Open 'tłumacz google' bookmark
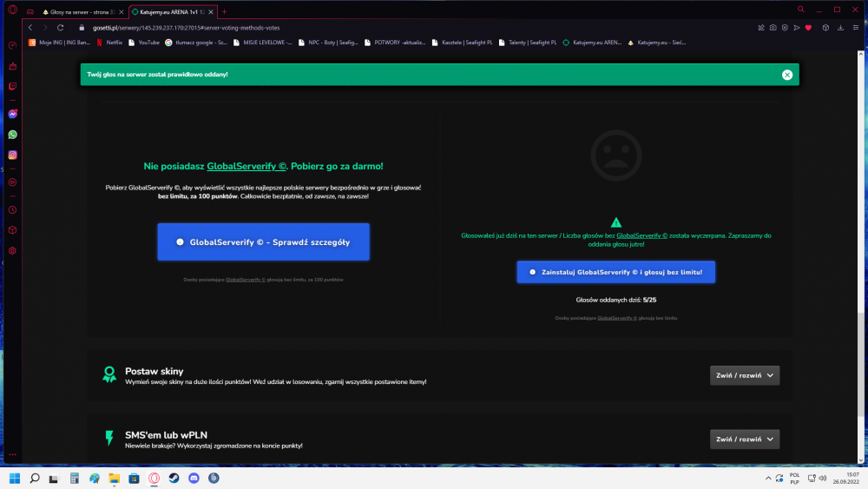The image size is (868, 489). pos(196,43)
